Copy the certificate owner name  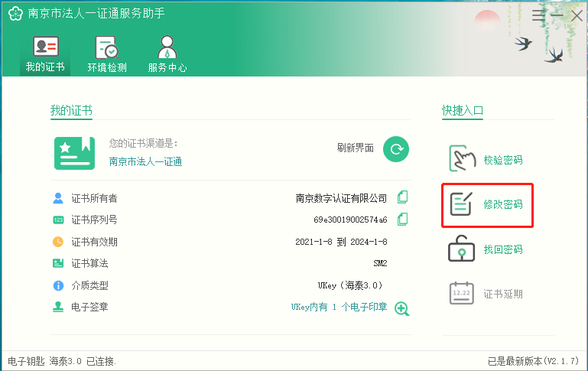[402, 197]
